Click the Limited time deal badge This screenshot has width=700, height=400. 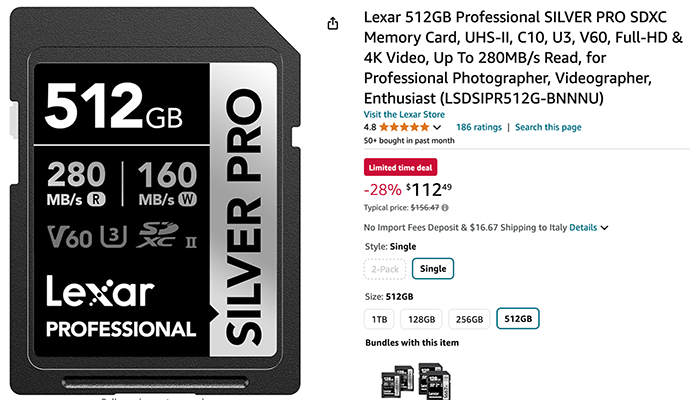click(x=400, y=167)
